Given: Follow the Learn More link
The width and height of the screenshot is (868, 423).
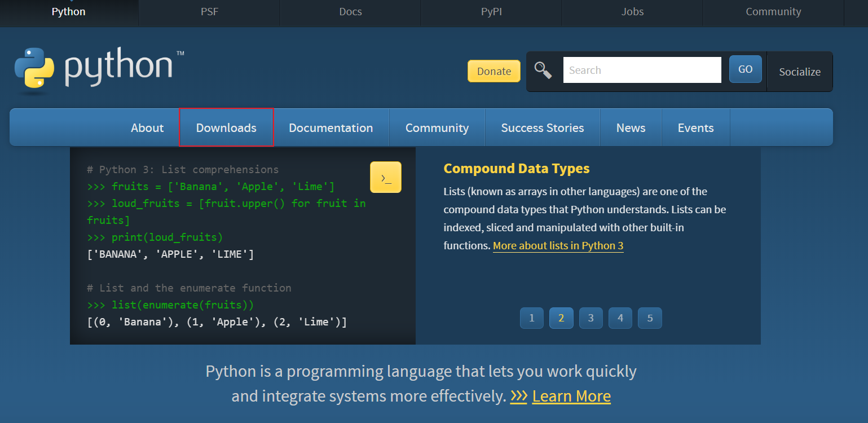Looking at the screenshot, I should [571, 396].
